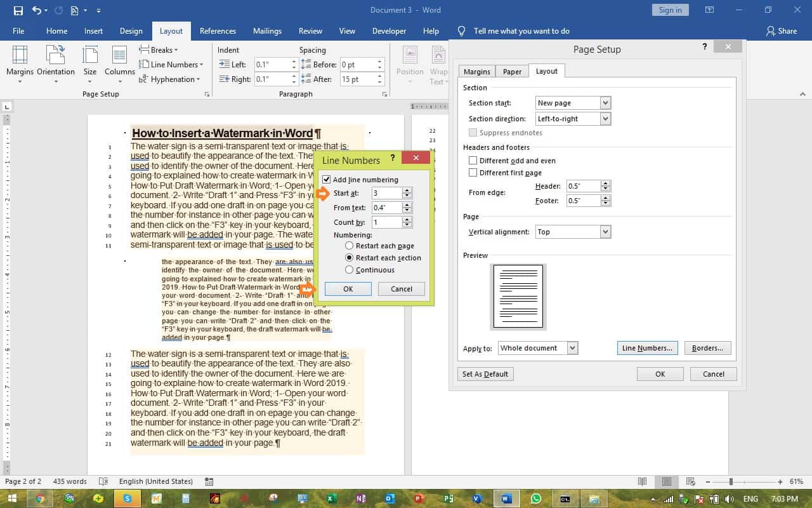
Task: Open the Paragraph settings dialog launcher
Action: [x=384, y=94]
